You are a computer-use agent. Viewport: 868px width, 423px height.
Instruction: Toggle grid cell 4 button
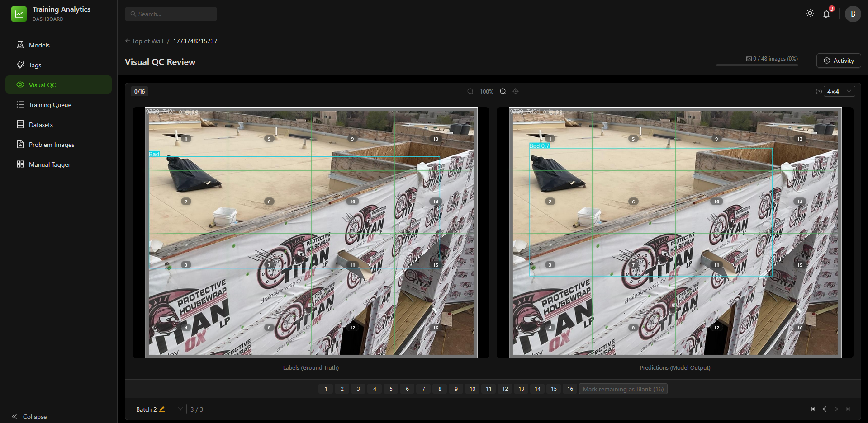click(375, 389)
